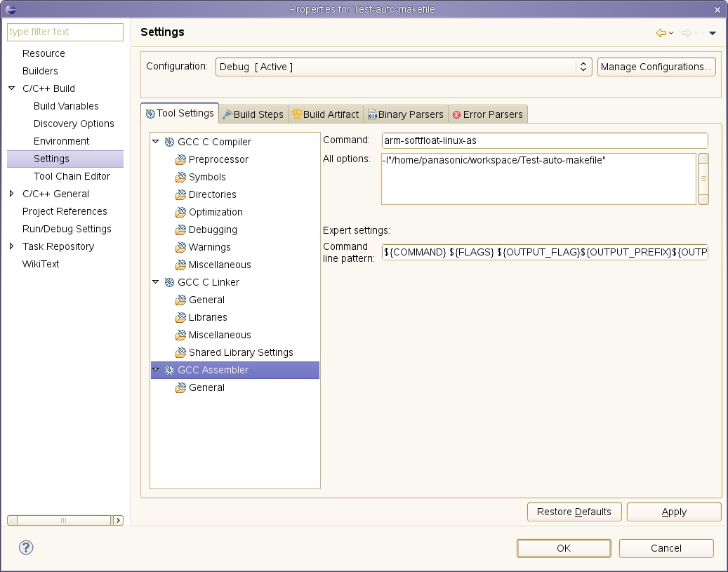Click the GCC C Compiler tool icon

click(169, 142)
